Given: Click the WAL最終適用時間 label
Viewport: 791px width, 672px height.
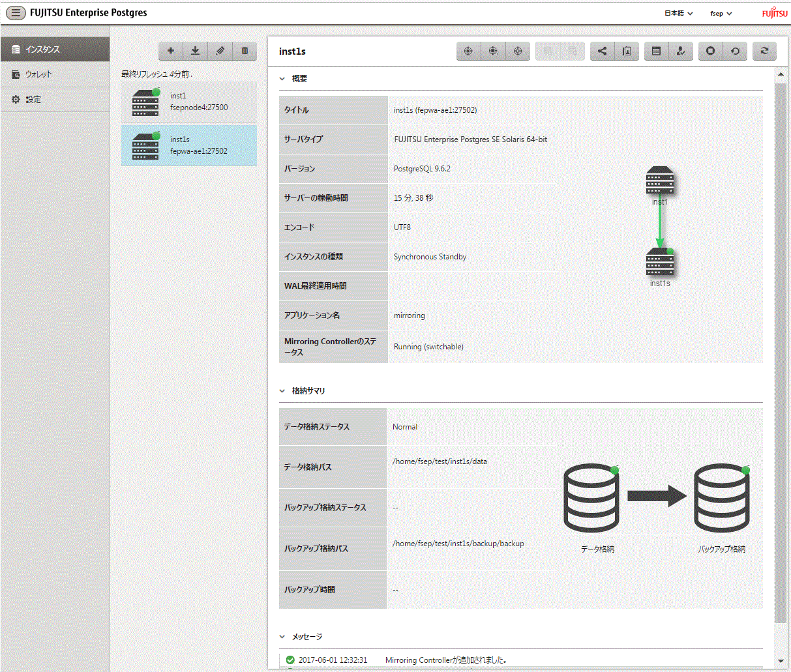Looking at the screenshot, I should (x=316, y=286).
